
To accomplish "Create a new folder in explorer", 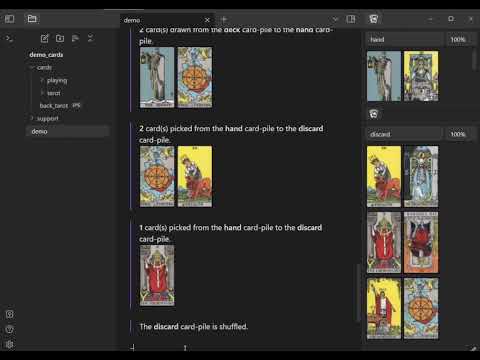I will click(60, 38).
